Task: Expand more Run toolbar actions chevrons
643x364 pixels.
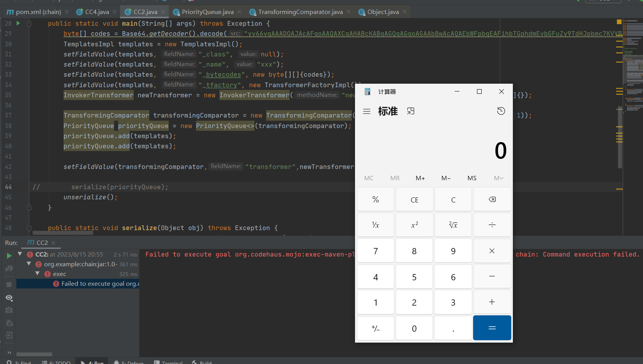Action: pyautogui.click(x=9, y=352)
